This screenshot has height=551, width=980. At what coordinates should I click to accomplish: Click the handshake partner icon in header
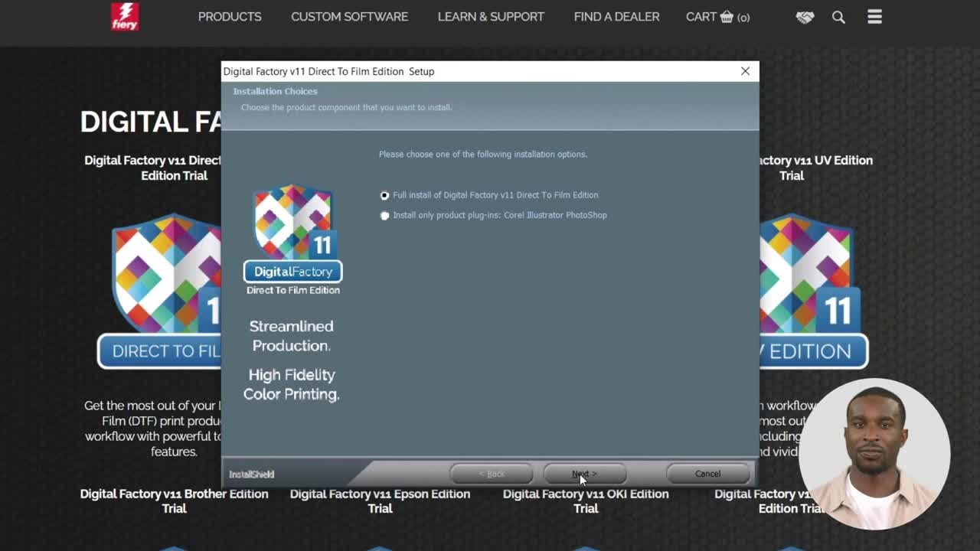click(x=805, y=17)
